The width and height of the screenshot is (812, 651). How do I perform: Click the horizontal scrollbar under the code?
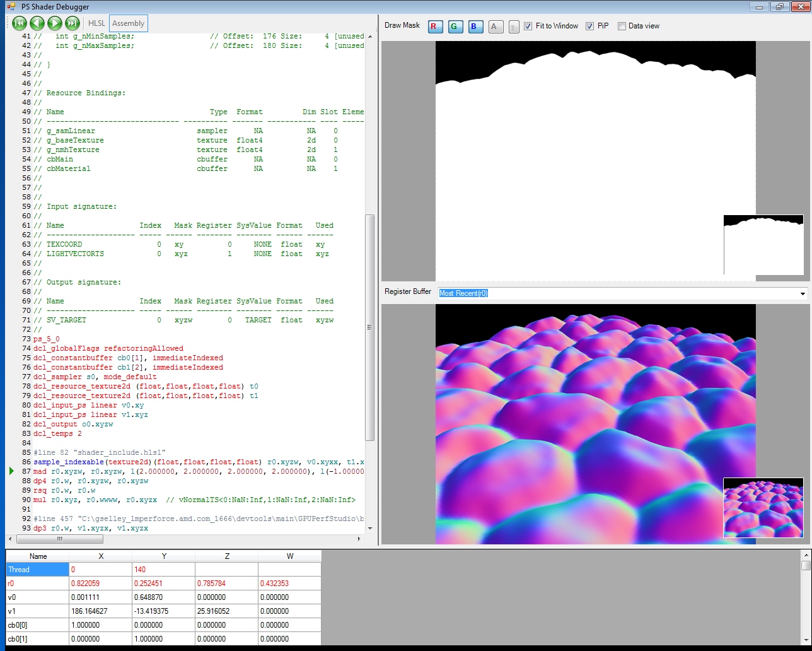pos(60,539)
